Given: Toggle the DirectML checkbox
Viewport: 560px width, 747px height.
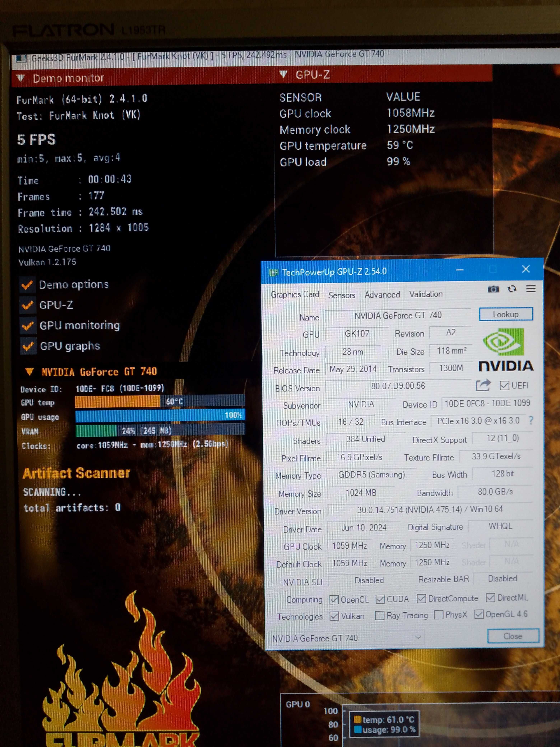Looking at the screenshot, I should [x=490, y=598].
